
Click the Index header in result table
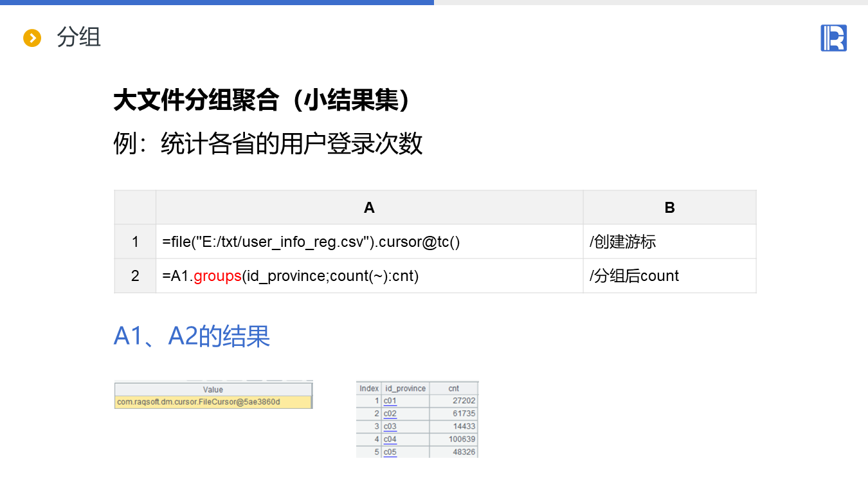pos(369,388)
